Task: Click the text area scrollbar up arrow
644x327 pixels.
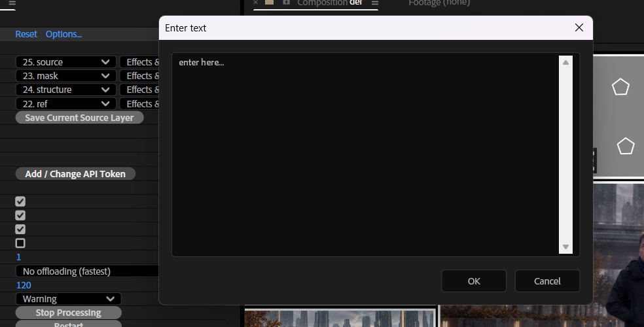Action: pos(565,62)
